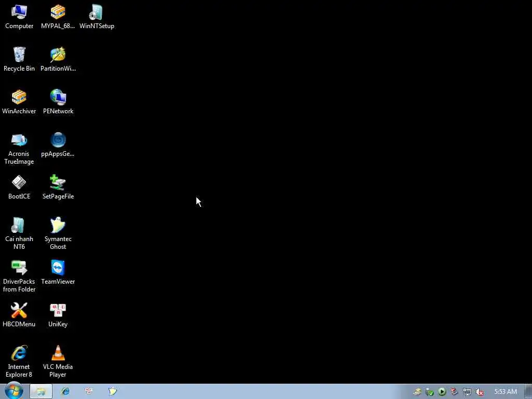Select the PENetwork desktop icon

coord(58,102)
